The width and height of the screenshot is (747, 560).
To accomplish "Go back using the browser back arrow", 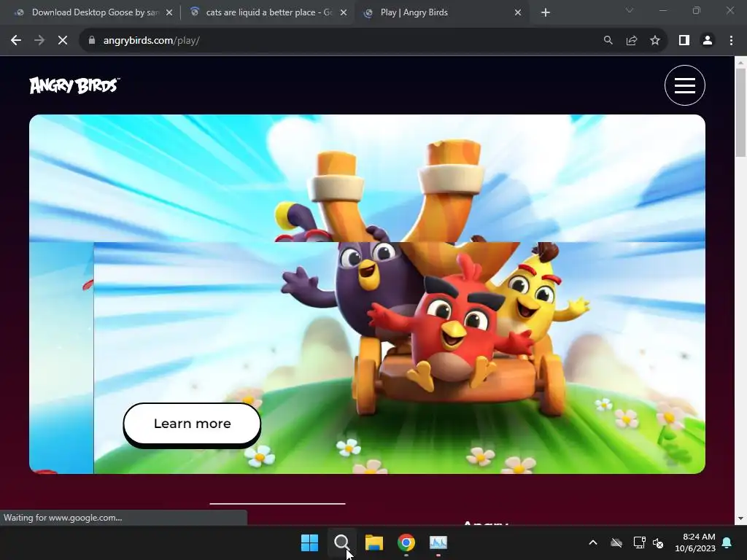I will click(x=16, y=41).
